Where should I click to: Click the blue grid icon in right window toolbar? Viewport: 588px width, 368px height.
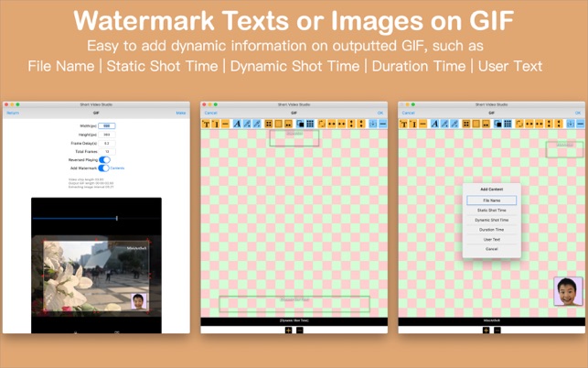click(x=508, y=124)
